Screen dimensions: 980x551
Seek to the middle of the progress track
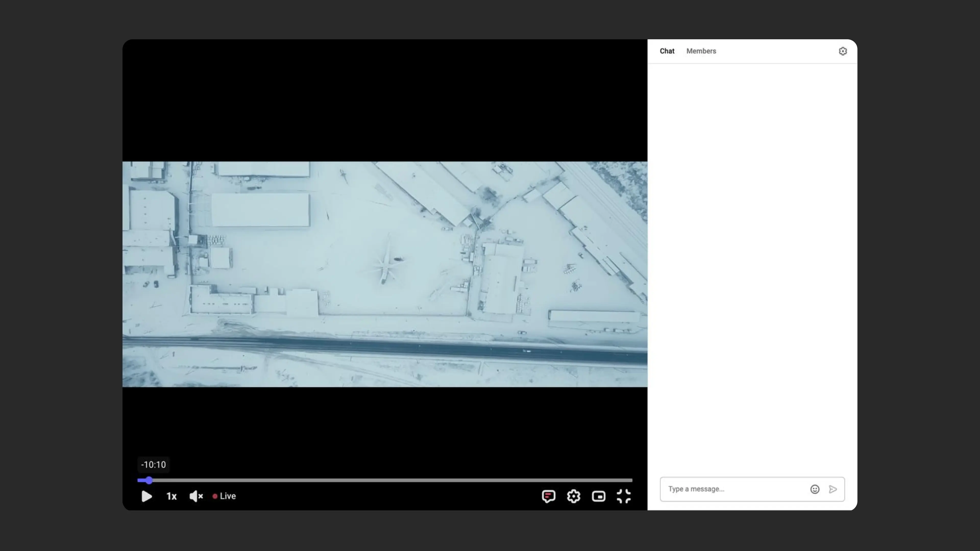click(x=385, y=480)
